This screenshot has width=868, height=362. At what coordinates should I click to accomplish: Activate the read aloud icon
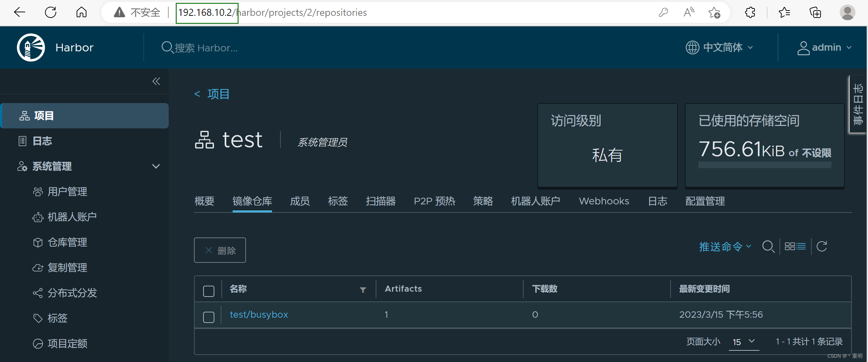click(689, 12)
